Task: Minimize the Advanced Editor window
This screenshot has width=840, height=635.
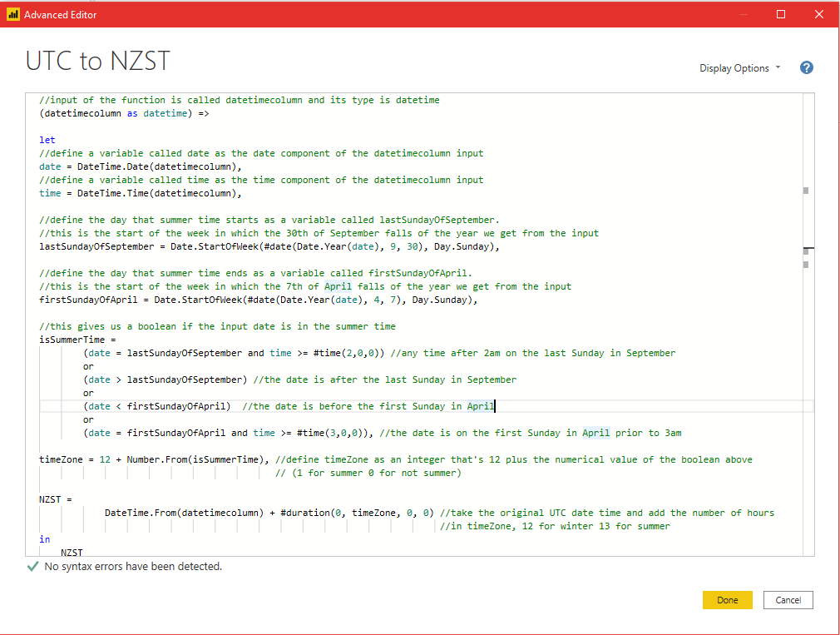Action: coord(743,14)
